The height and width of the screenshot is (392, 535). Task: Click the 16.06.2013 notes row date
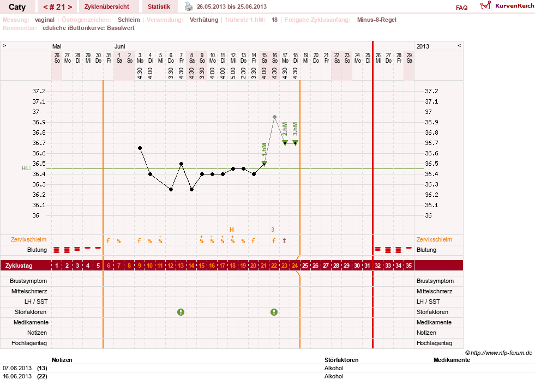click(x=17, y=376)
